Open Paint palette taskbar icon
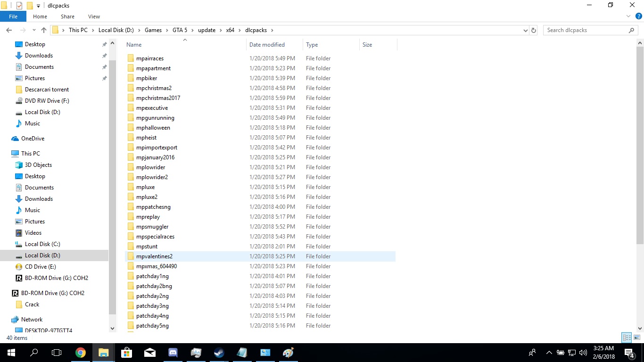This screenshot has width=644, height=362. (289, 353)
